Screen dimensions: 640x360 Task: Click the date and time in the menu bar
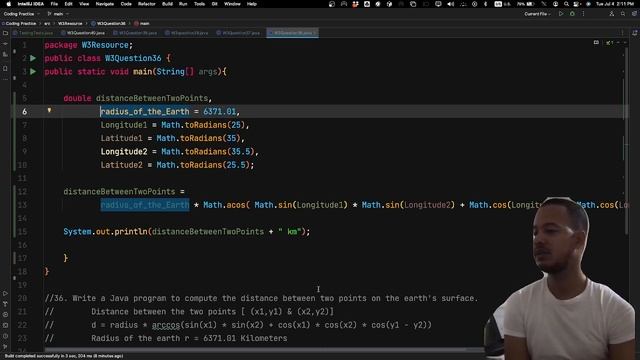point(615,4)
